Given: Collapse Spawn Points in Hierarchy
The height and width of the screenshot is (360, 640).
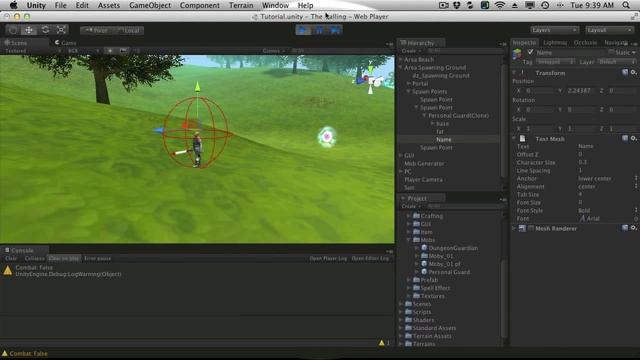Looking at the screenshot, I should point(409,91).
